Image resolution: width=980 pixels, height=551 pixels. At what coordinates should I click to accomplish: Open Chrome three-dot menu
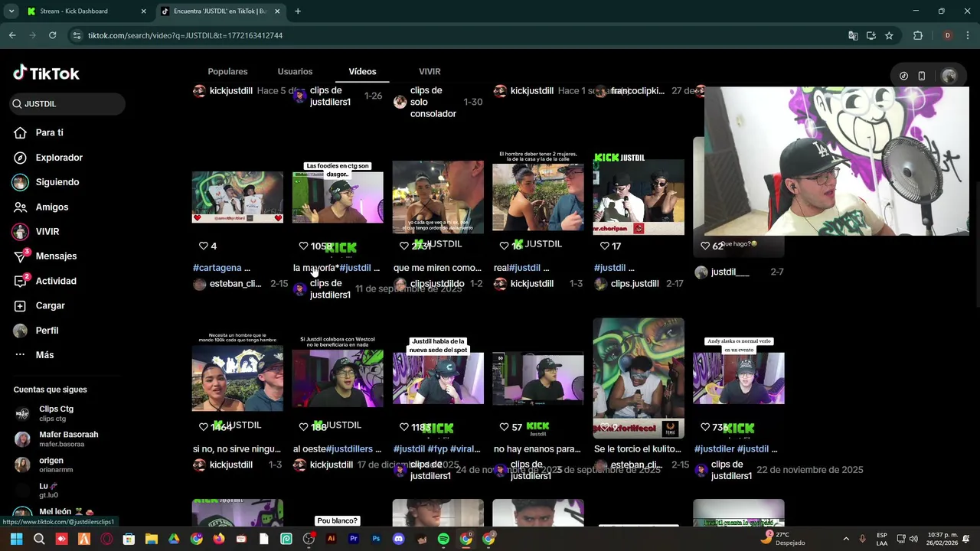(x=968, y=35)
